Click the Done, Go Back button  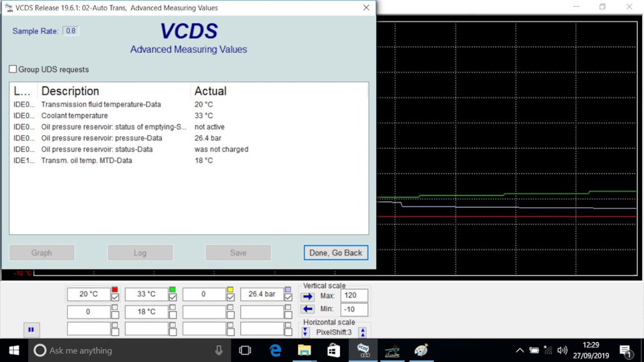point(335,253)
